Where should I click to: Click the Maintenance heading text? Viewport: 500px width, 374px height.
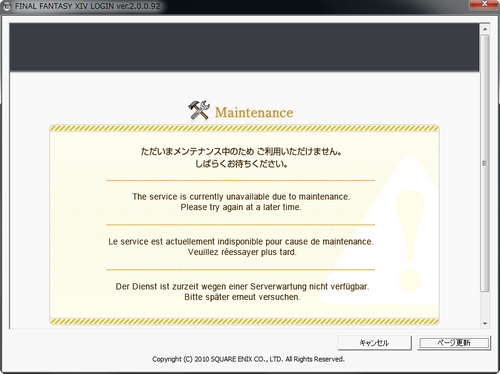[254, 113]
